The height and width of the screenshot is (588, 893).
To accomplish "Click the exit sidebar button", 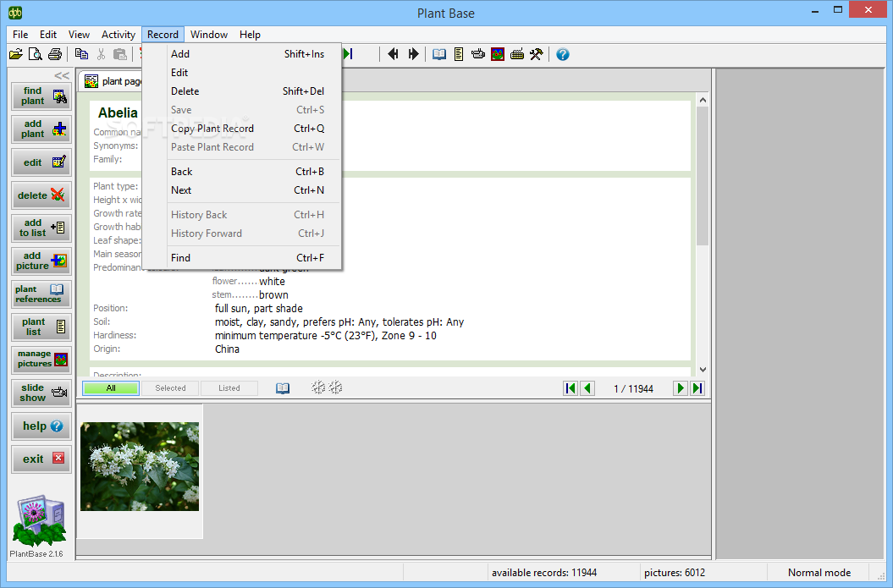I will [41, 459].
